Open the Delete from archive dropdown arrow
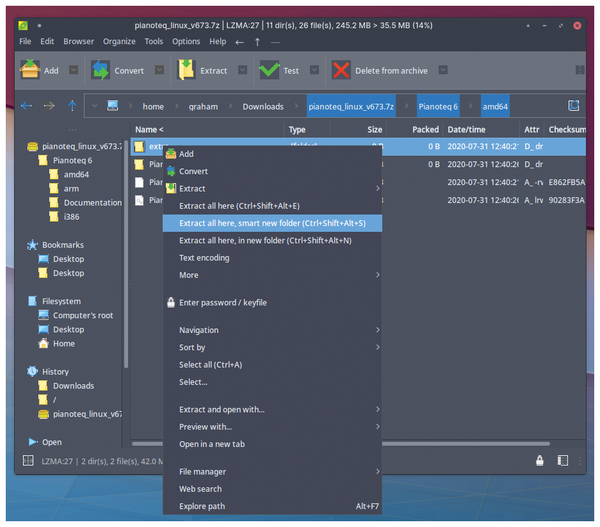The image size is (600, 527). click(x=443, y=70)
